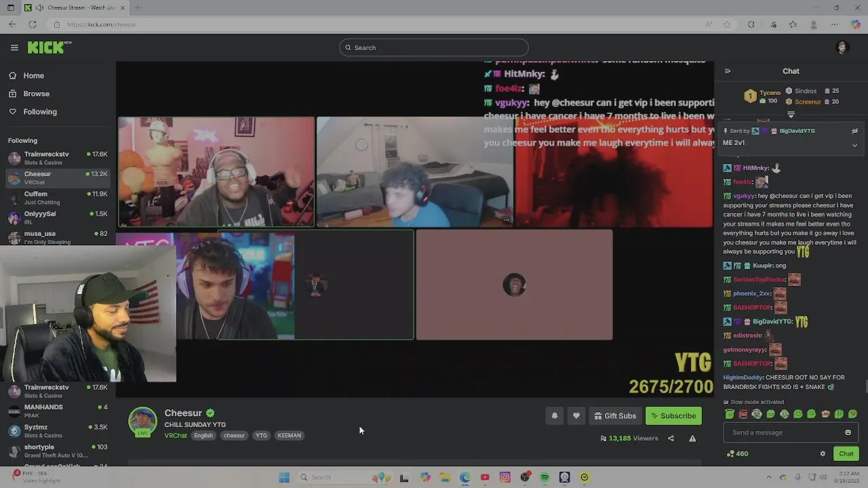This screenshot has width=868, height=488.
Task: Click vgukyy username in chat
Action: [744, 196]
